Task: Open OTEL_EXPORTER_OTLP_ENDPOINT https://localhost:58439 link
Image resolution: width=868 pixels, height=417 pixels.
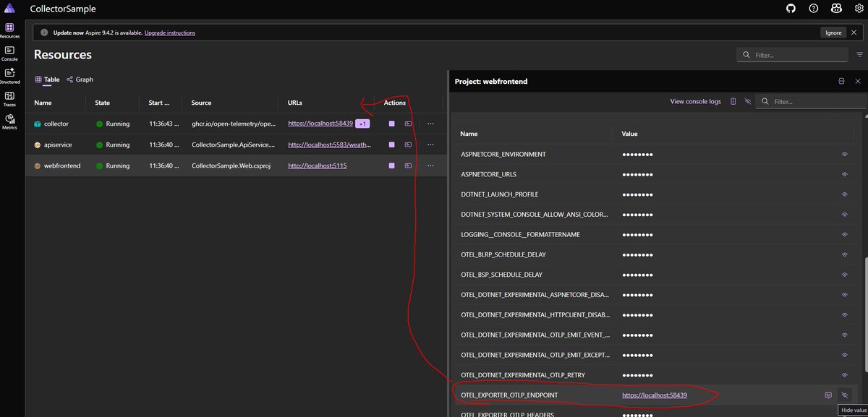Action: [x=654, y=395]
